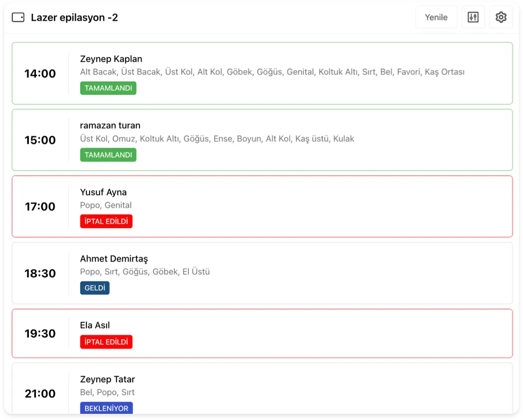Screen dimensions: 523x420
Task: Click the room icon beside the title
Action: [x=19, y=17]
